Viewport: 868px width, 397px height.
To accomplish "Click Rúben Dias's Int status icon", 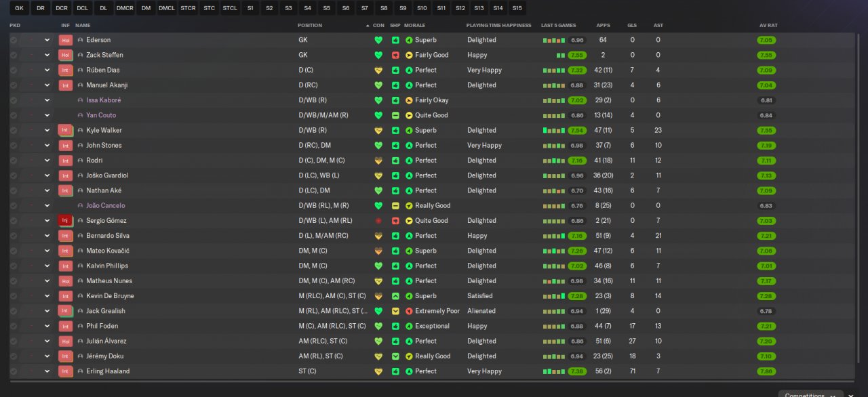I will tap(66, 70).
